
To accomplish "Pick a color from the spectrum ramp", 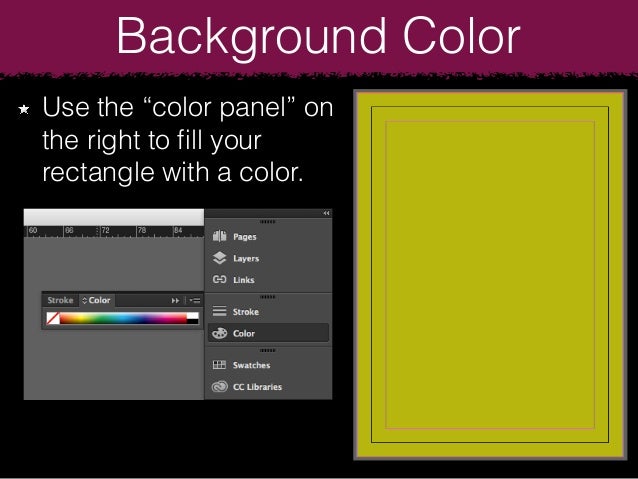I will tap(123, 318).
